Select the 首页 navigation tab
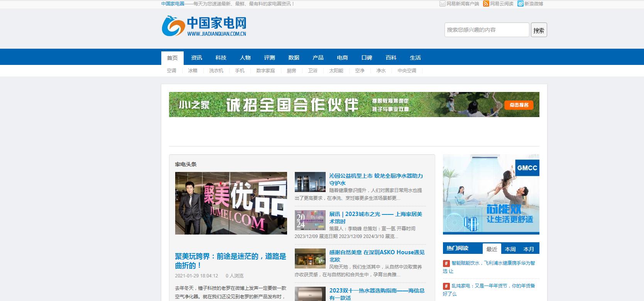Screen dimensions: 644x301 (x=172, y=58)
